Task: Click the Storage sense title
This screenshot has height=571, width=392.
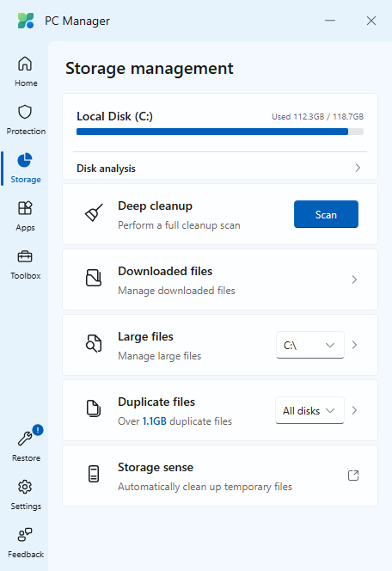Action: pos(156,468)
